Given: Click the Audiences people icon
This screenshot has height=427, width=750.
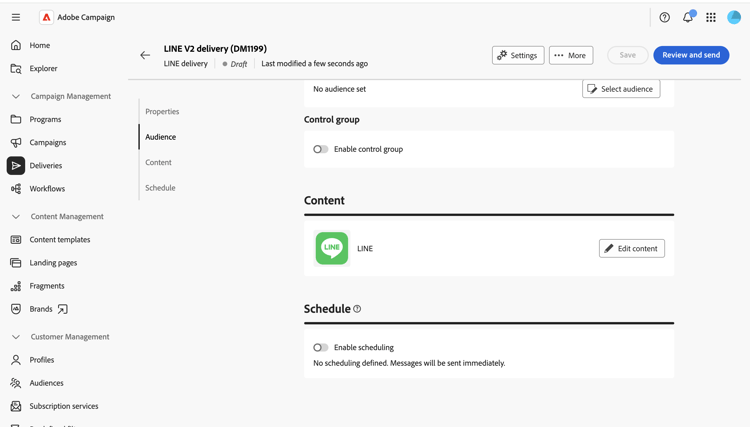Looking at the screenshot, I should point(16,383).
